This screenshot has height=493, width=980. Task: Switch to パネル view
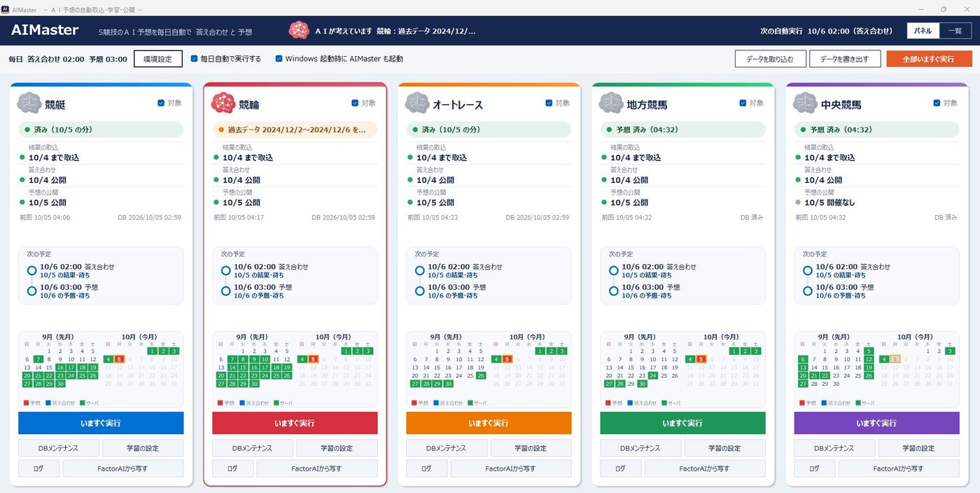[923, 31]
